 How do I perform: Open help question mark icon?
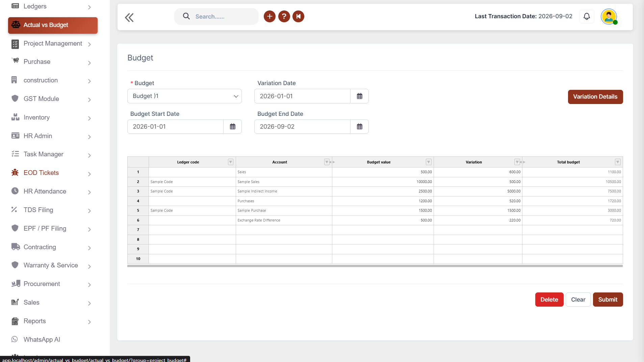284,16
